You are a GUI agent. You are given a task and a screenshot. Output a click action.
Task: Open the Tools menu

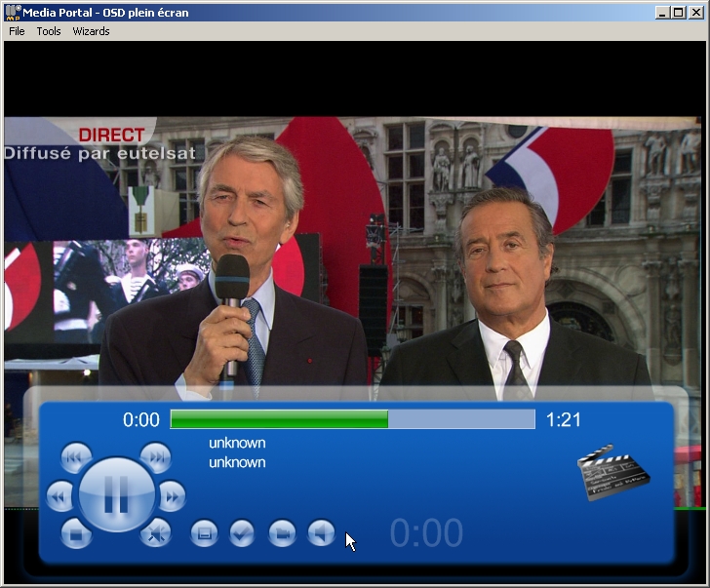click(x=49, y=31)
